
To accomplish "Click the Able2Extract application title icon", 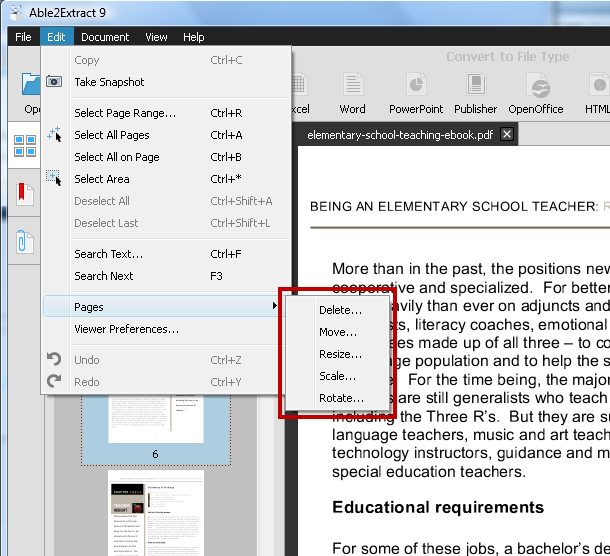I will (16, 12).
